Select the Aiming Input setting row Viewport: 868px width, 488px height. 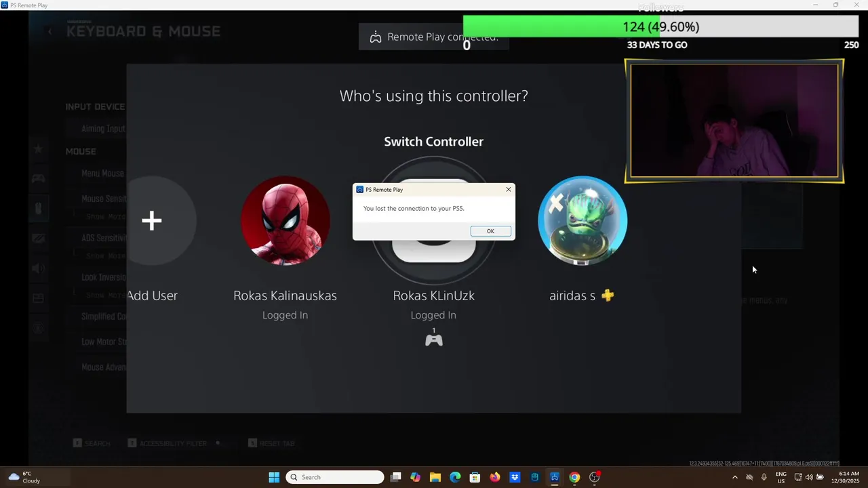tap(96, 129)
